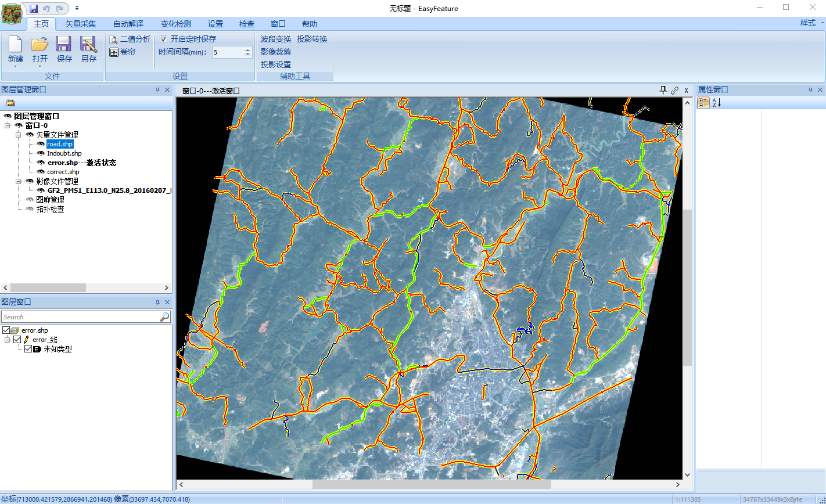Click the 波段变换 button
Image resolution: width=826 pixels, height=504 pixels.
276,39
